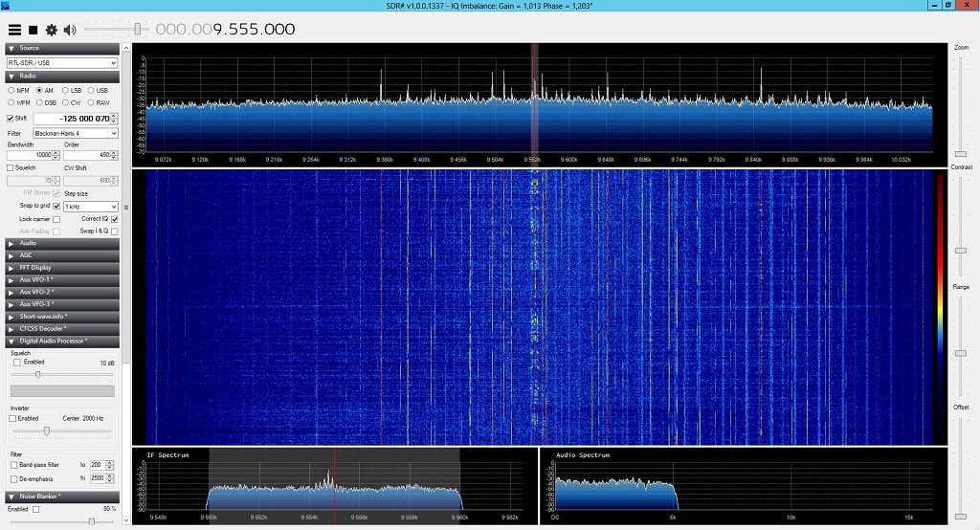Expand the Short-wave.info panel
The width and height of the screenshot is (980, 530).
(62, 317)
